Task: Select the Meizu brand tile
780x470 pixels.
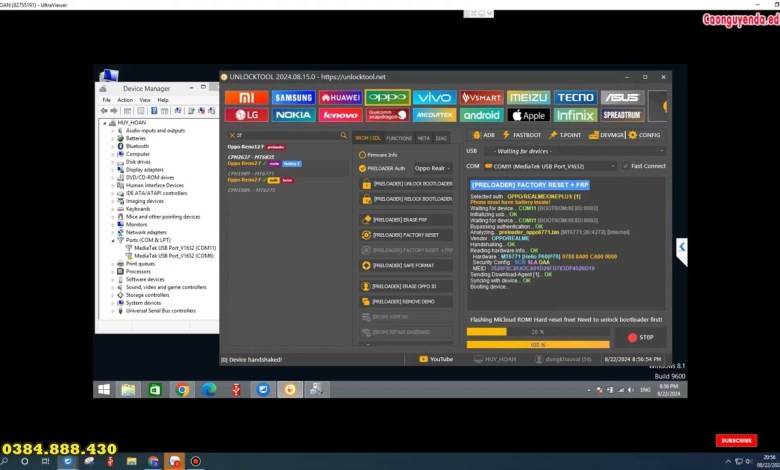Action: click(528, 98)
